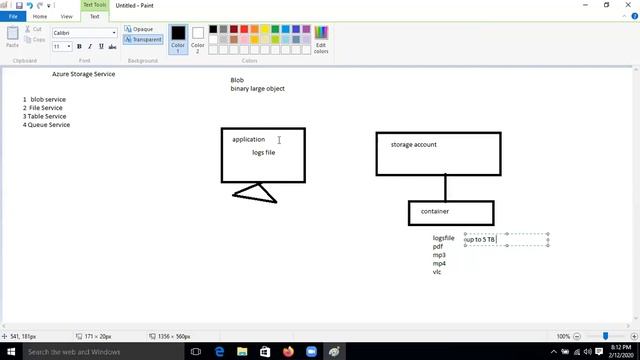Click the vertical scrollbar down arrow

[636, 319]
